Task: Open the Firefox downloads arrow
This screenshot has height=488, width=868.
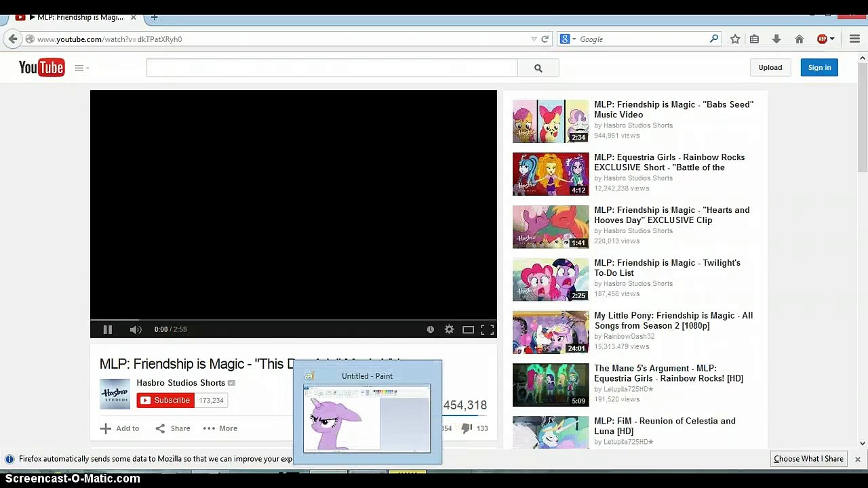Action: [x=776, y=39]
